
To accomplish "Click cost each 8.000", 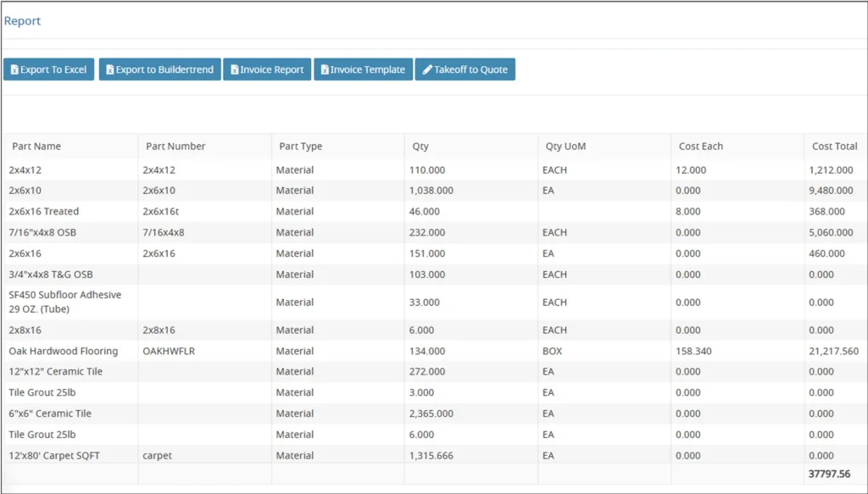I will tap(688, 212).
